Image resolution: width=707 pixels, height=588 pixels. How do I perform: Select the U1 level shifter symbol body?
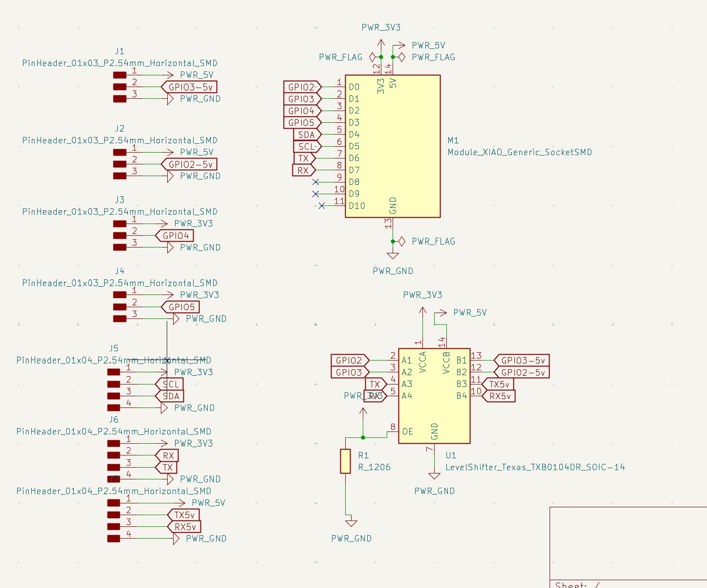(434, 396)
